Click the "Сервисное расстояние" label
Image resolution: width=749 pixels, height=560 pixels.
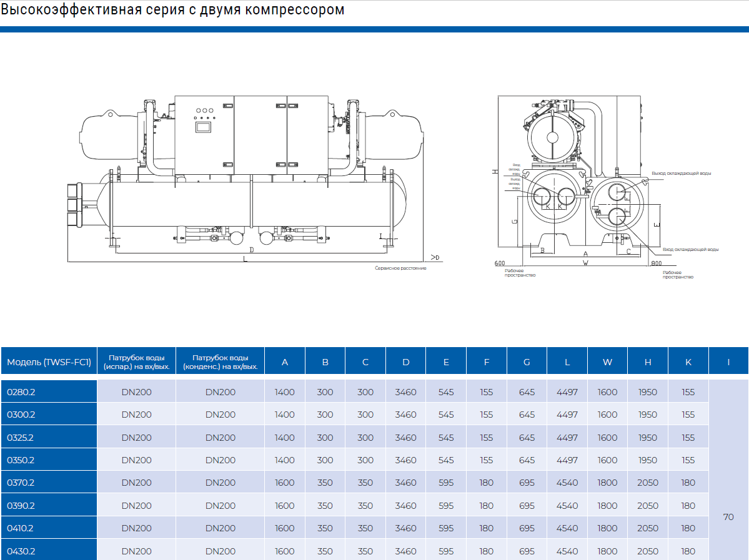pyautogui.click(x=400, y=268)
